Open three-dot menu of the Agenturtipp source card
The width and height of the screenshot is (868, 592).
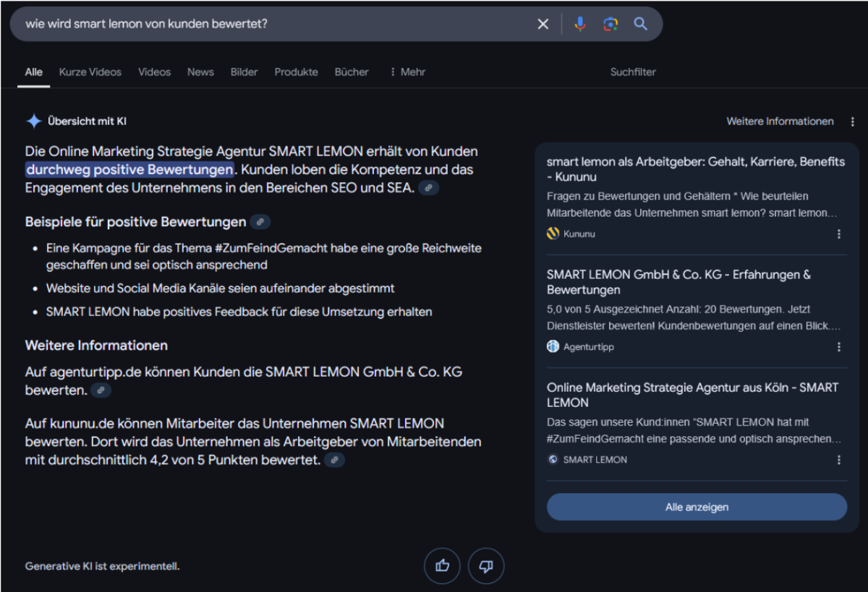[839, 347]
